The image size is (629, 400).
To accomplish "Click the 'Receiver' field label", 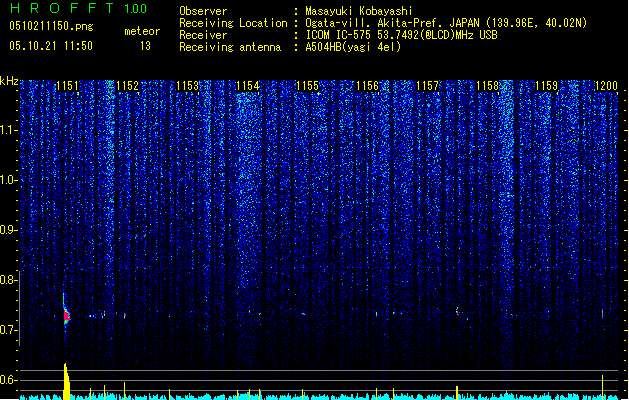I will pos(203,35).
